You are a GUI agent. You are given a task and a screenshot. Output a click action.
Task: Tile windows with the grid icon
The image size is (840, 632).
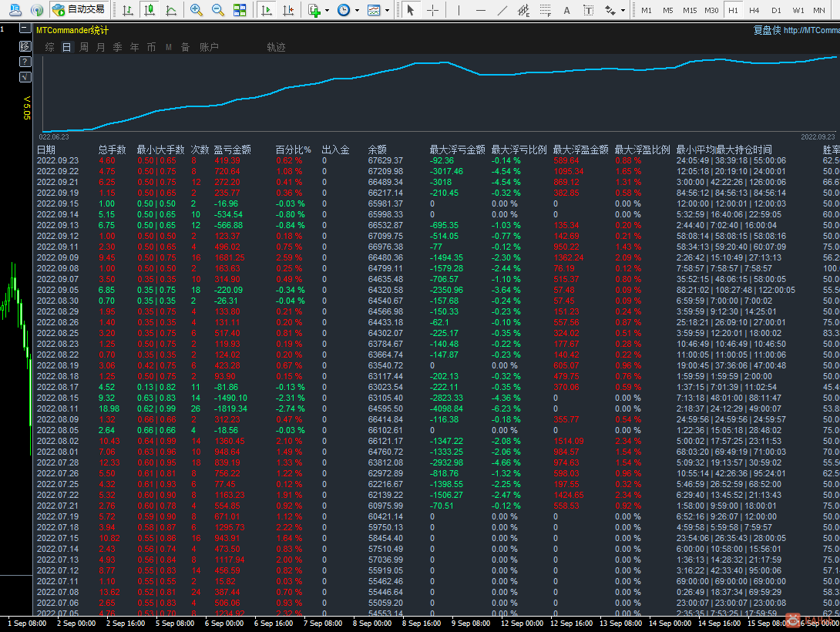(240, 10)
